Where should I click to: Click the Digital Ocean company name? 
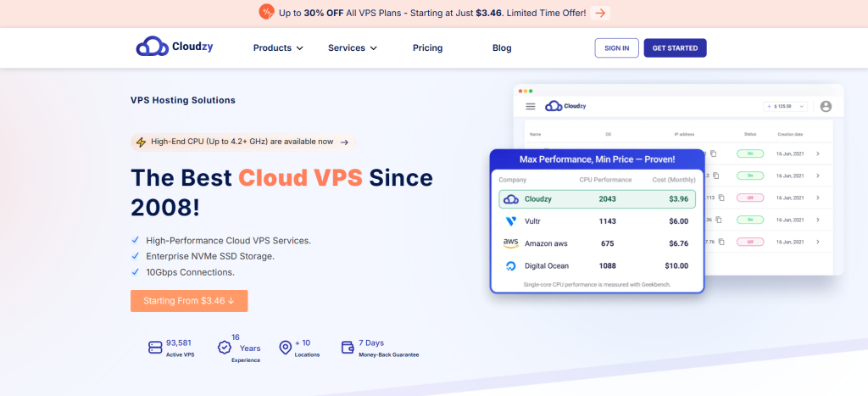(x=547, y=266)
